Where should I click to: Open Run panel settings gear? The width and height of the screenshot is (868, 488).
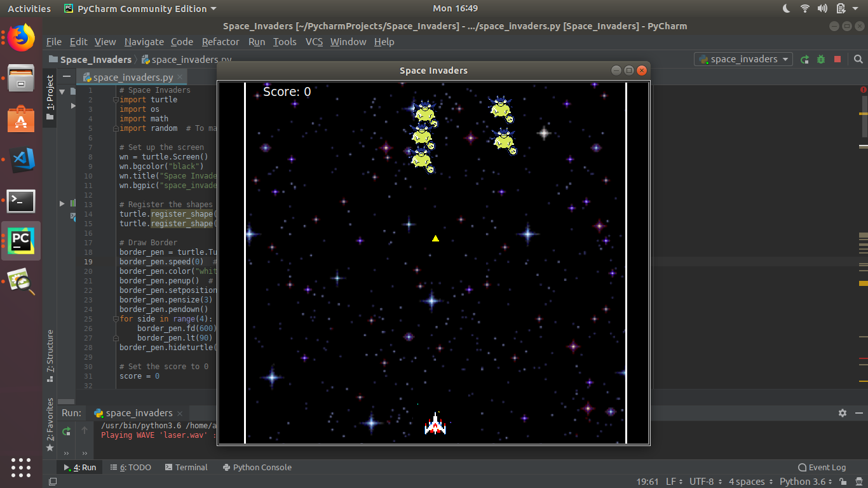pyautogui.click(x=843, y=413)
